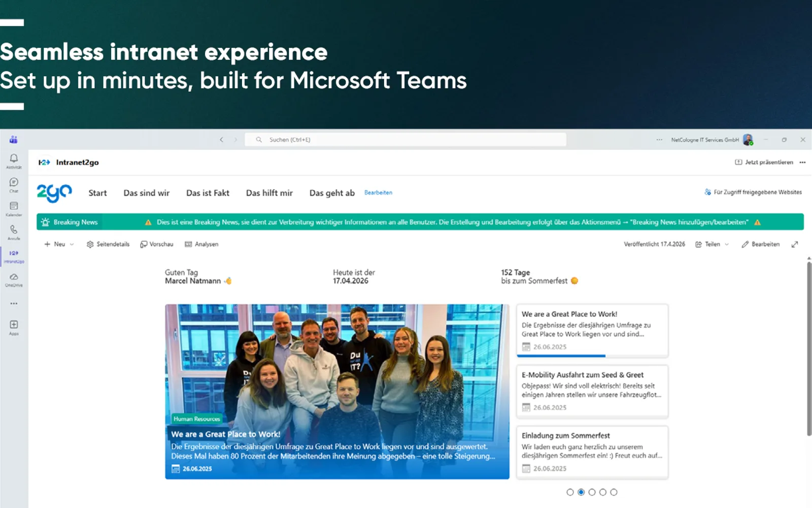Viewport: 812px width, 508px height.
Task: Expand page to full screen icon
Action: 795,244
